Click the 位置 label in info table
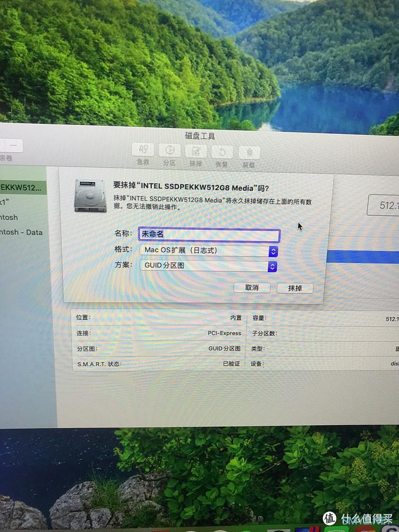Viewport: 399px width, 532px height. coord(83,317)
